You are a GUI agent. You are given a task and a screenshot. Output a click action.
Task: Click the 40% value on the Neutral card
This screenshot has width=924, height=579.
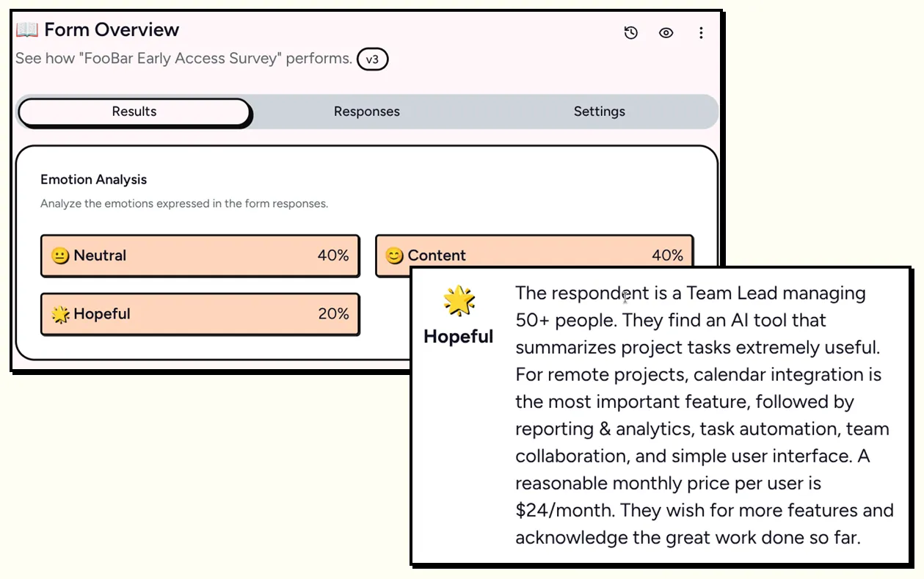(x=333, y=255)
